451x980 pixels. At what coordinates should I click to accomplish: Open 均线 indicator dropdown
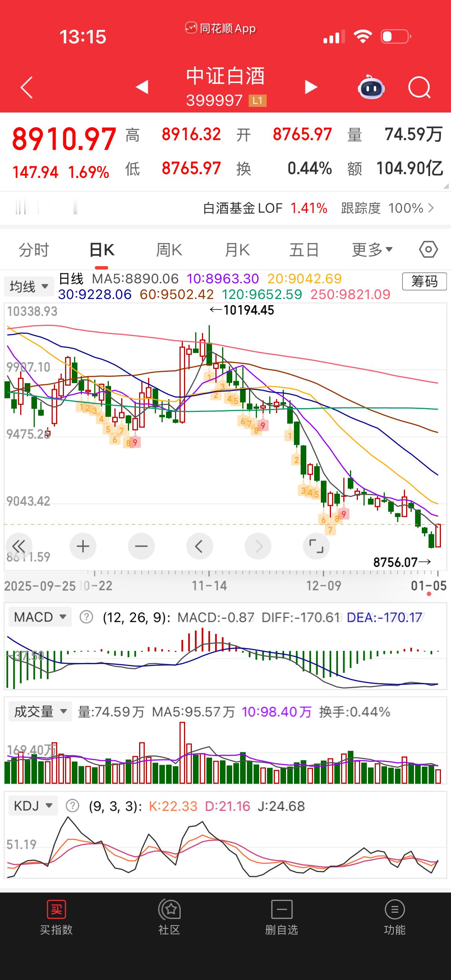coord(28,286)
